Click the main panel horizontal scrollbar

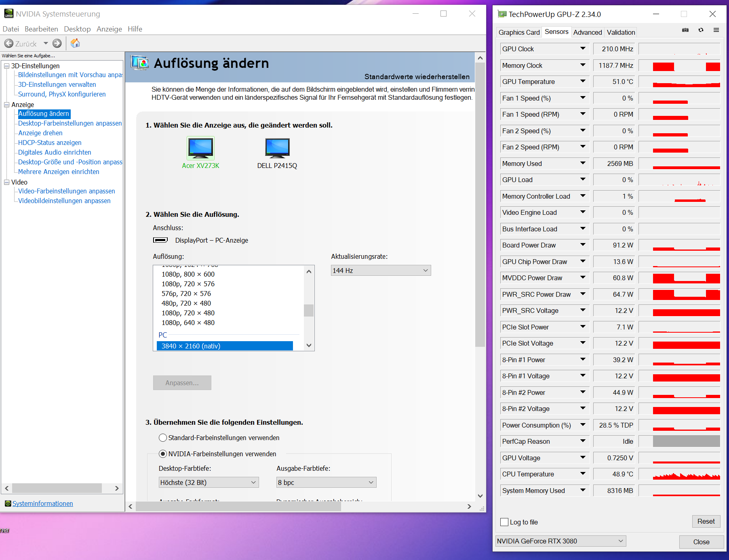238,506
